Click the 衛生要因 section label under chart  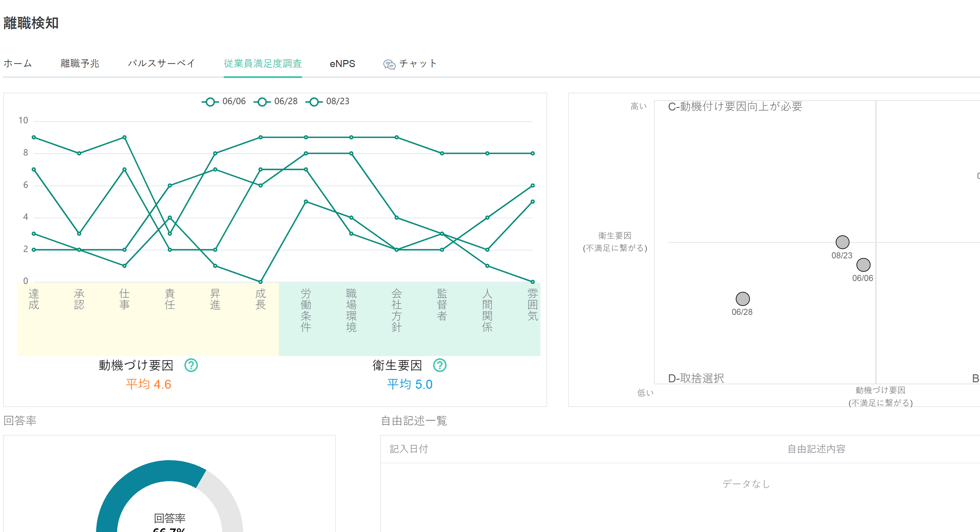pos(397,365)
